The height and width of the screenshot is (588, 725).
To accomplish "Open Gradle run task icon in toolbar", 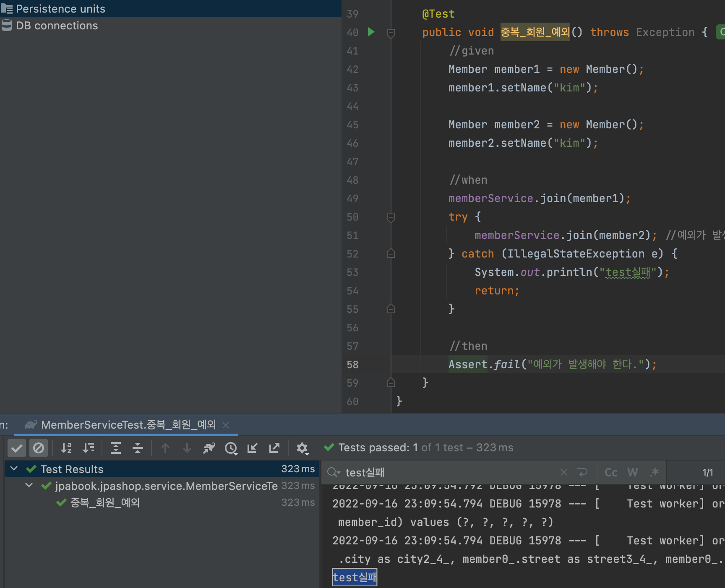I will pyautogui.click(x=209, y=448).
